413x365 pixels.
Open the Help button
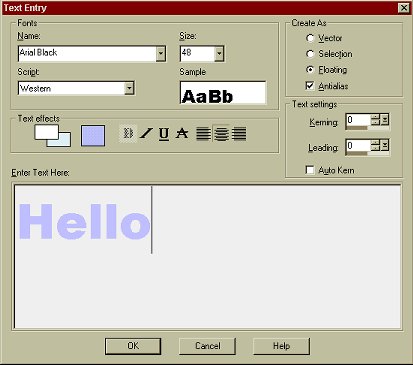click(x=281, y=346)
